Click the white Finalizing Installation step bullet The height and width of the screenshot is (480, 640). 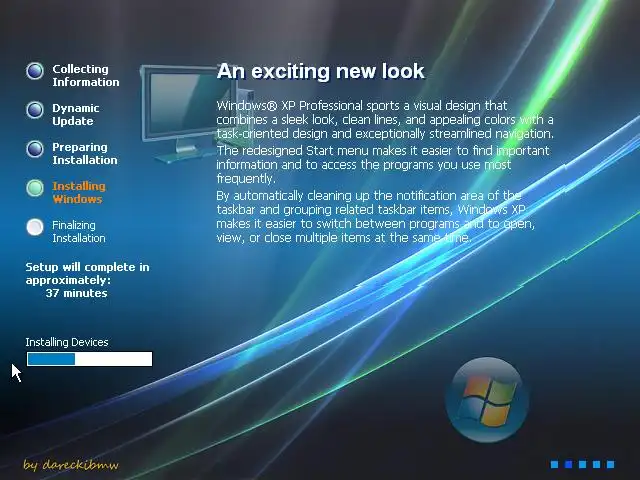pos(35,227)
